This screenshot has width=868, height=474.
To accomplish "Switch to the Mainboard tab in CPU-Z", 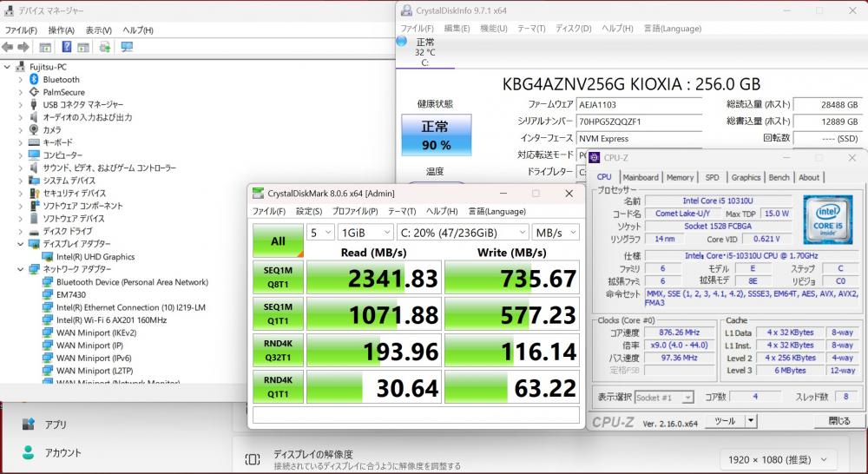I will pos(641,177).
